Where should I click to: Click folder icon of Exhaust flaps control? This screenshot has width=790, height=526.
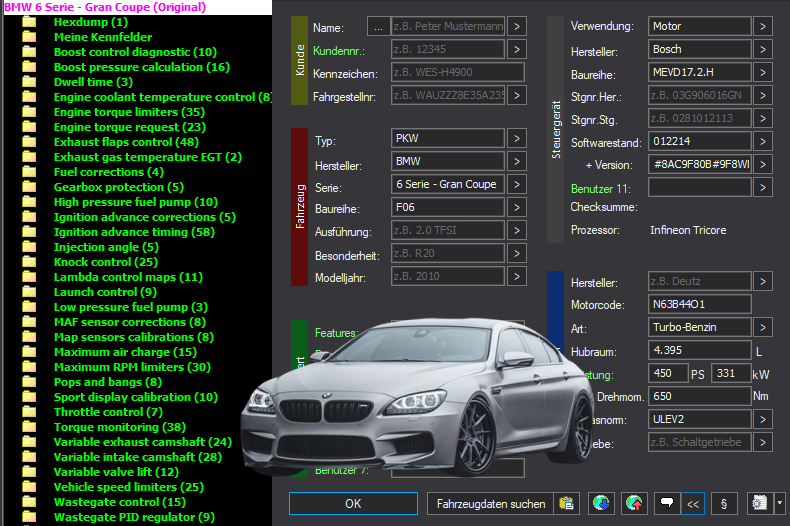pos(29,142)
